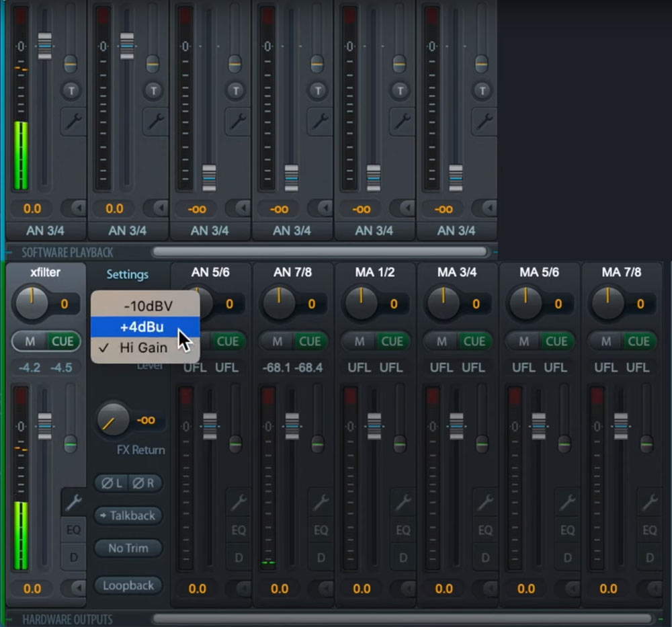Open the AN 7/8 output wrench settings
672x627 pixels.
tap(321, 501)
